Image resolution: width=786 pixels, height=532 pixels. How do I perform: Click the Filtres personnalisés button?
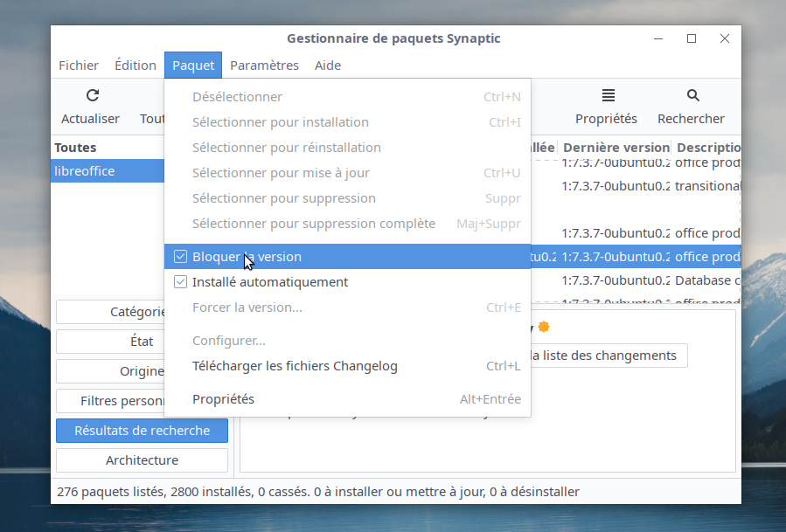coord(109,401)
